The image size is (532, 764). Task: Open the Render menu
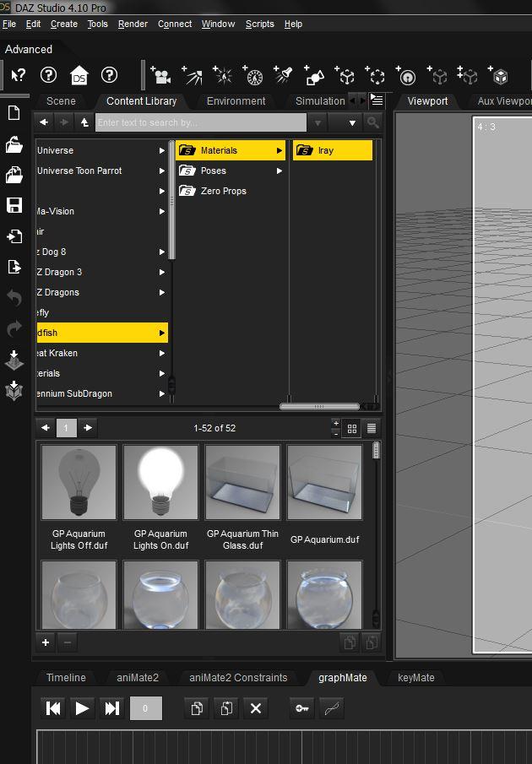point(133,24)
